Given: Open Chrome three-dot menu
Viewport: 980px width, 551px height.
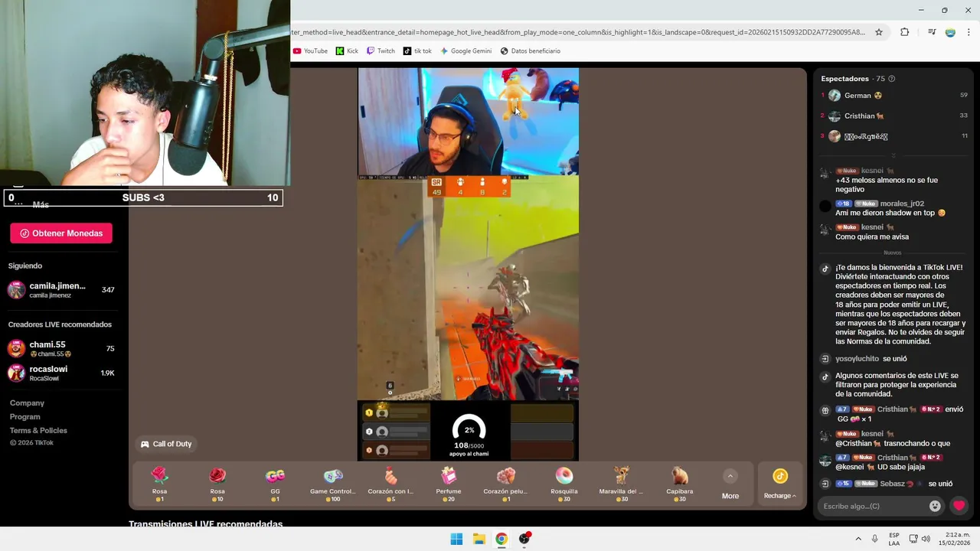Looking at the screenshot, I should (969, 32).
